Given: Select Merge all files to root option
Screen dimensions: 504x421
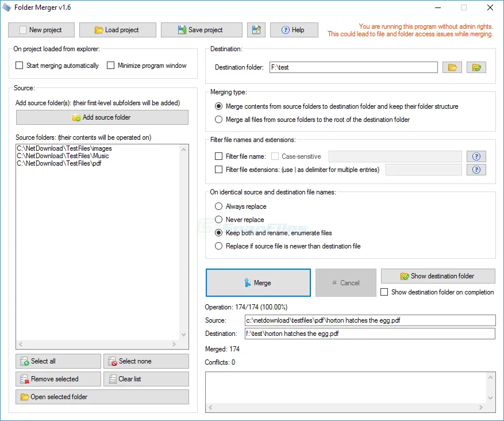Looking at the screenshot, I should (218, 119).
